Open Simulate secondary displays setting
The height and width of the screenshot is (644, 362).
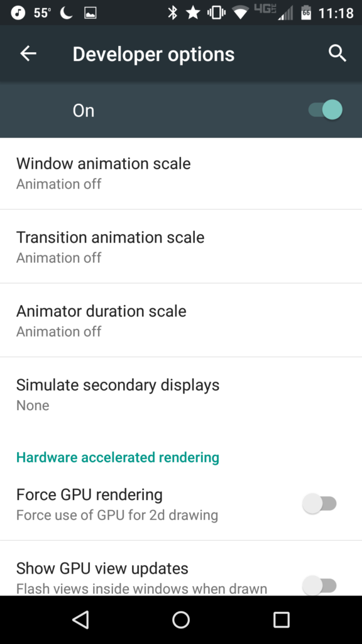pos(181,394)
